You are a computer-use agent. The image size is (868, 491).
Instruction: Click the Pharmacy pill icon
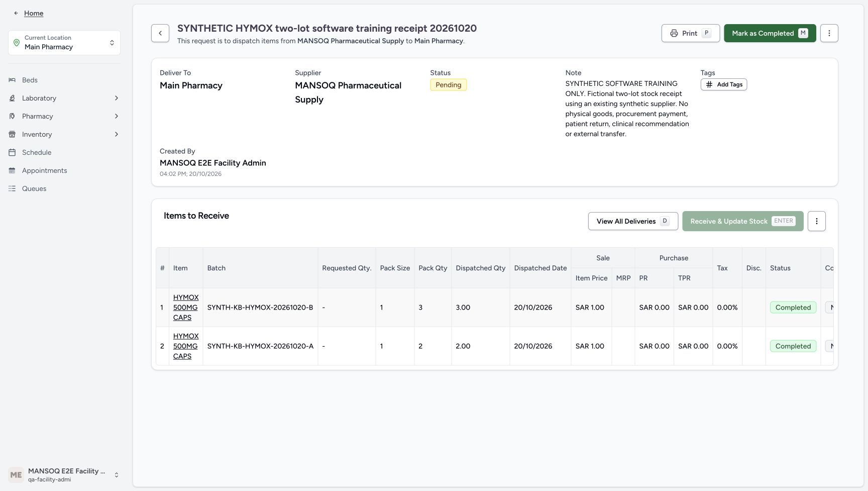[x=12, y=116]
